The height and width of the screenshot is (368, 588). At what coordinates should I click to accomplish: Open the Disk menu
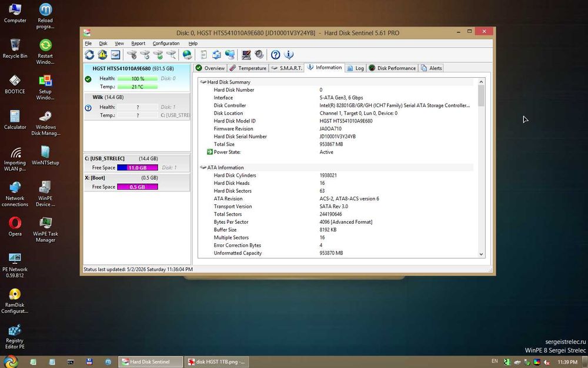pos(103,44)
